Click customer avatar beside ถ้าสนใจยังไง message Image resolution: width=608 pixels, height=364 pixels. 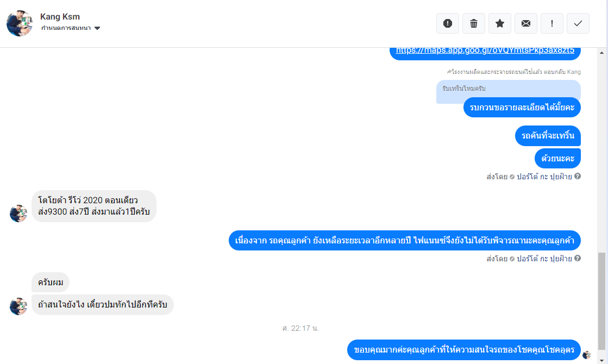click(18, 306)
